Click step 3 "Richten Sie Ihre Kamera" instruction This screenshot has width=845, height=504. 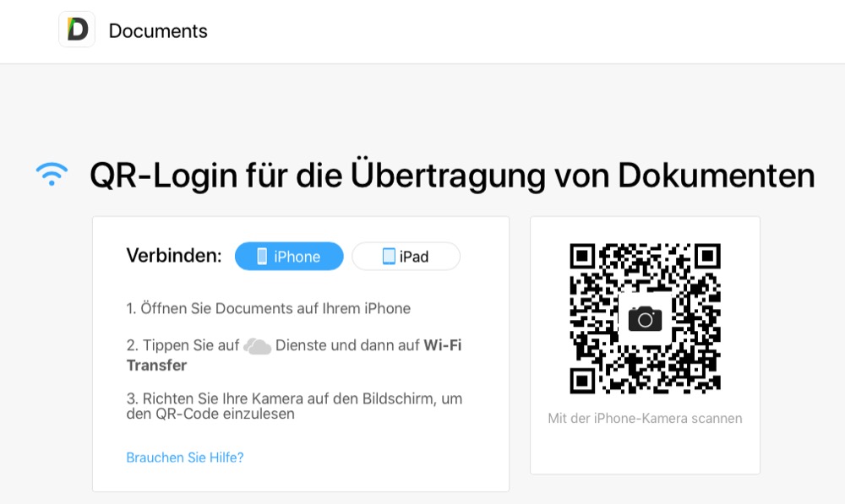pos(294,405)
